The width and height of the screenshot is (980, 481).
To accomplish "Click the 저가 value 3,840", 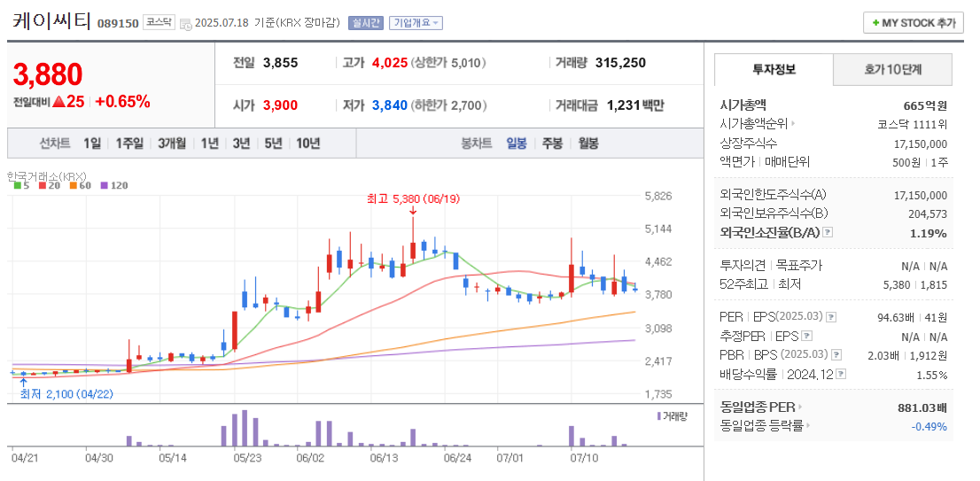I will coord(390,105).
